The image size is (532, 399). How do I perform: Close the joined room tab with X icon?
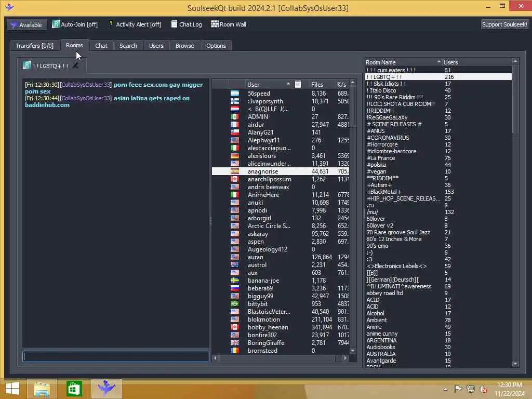coord(75,65)
